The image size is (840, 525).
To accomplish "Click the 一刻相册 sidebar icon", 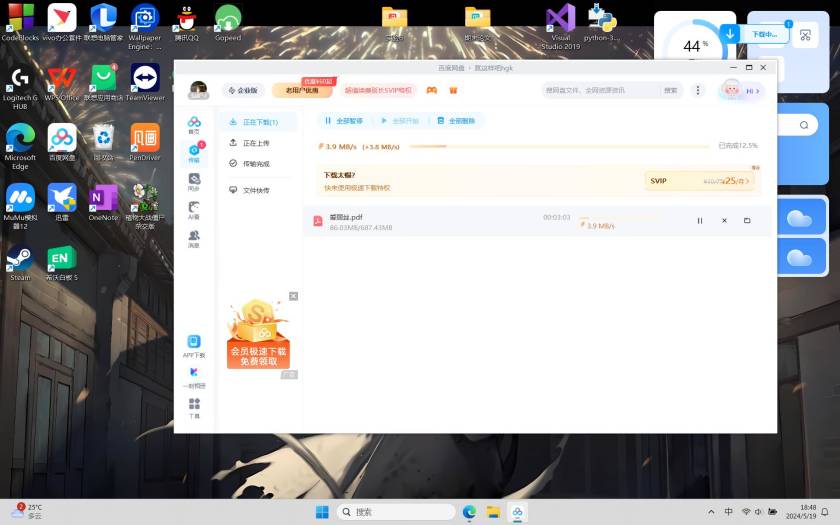I will point(194,378).
